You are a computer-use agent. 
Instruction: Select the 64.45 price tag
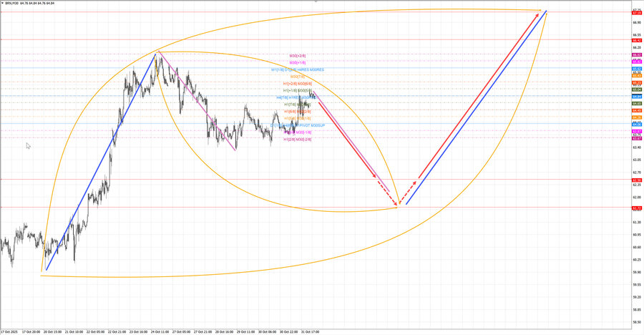pos(637,110)
